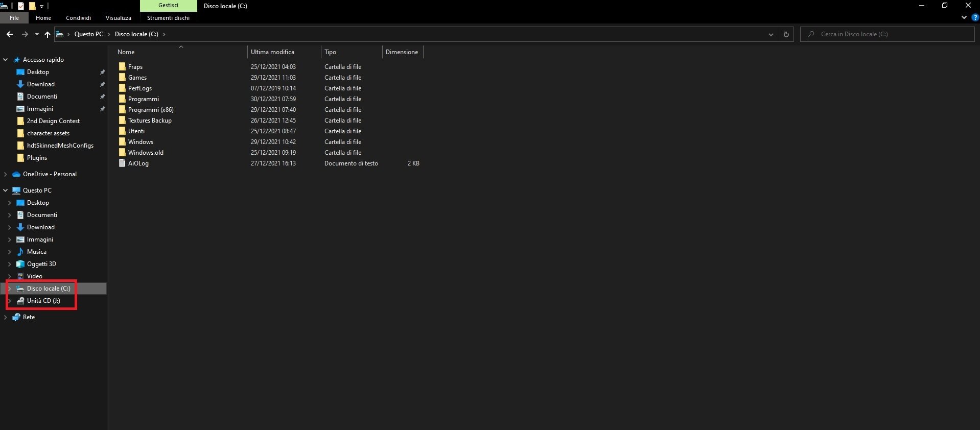Screen dimensions: 980x430
Task: Click the Windows.old folder icon
Action: tap(122, 152)
